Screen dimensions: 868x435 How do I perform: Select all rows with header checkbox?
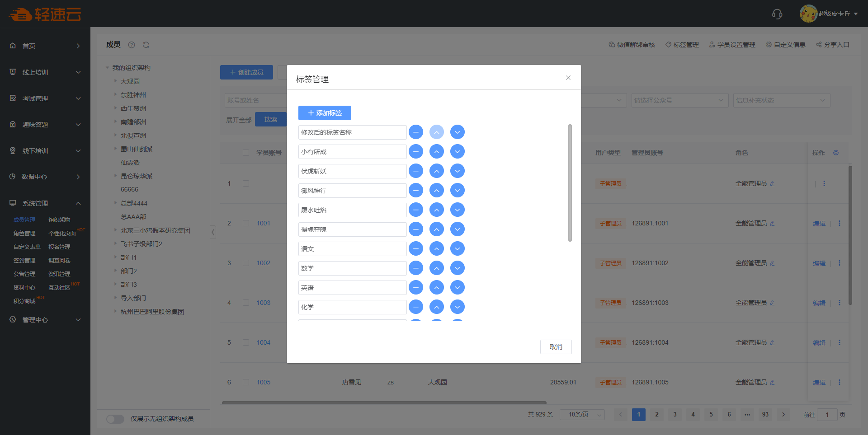point(246,153)
